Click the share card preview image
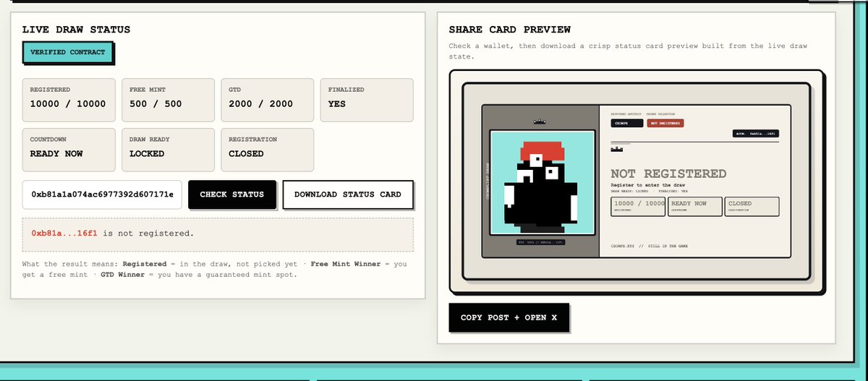Image resolution: width=868 pixels, height=381 pixels. pyautogui.click(x=637, y=182)
